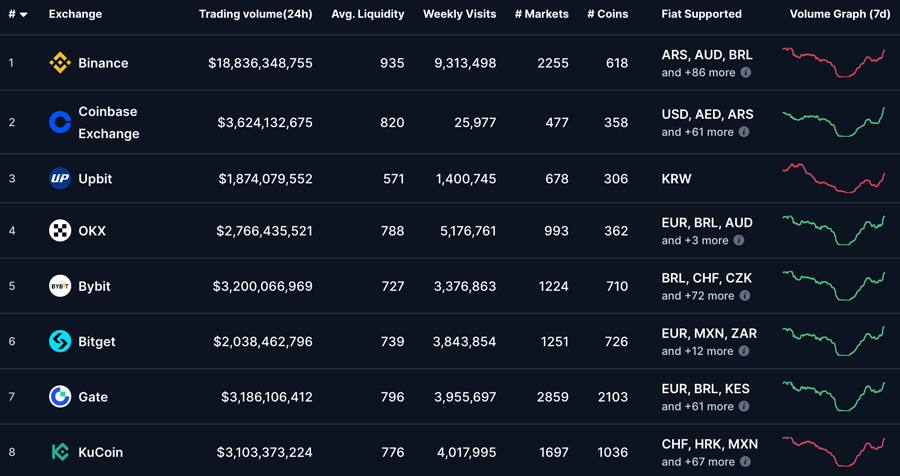
Task: Click Coinbase volume $3,624,132,675
Action: (265, 122)
